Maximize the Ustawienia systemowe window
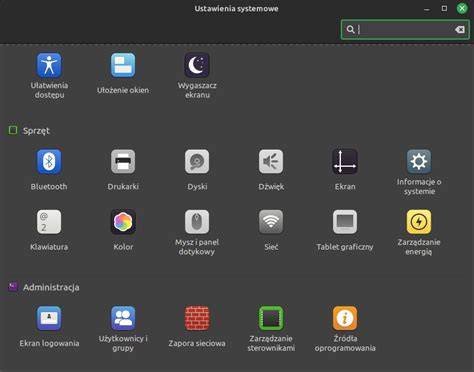Viewport: 474px width, 372px height. [444, 8]
